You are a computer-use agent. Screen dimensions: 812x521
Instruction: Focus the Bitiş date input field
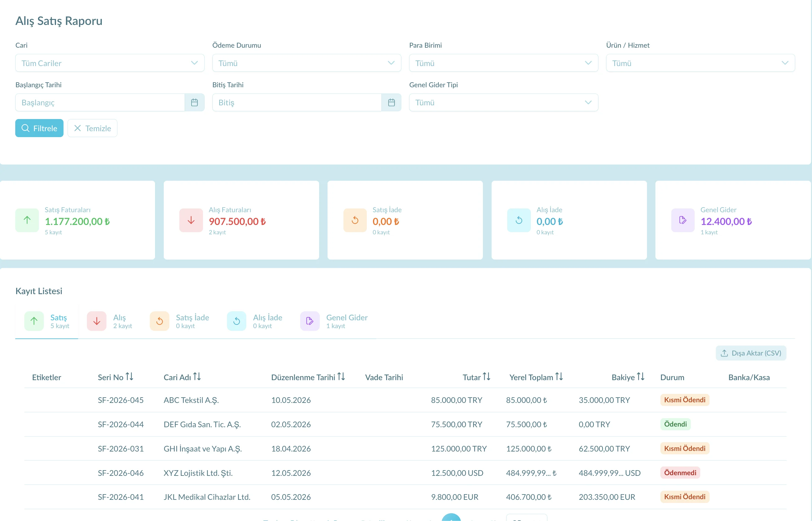pyautogui.click(x=297, y=103)
